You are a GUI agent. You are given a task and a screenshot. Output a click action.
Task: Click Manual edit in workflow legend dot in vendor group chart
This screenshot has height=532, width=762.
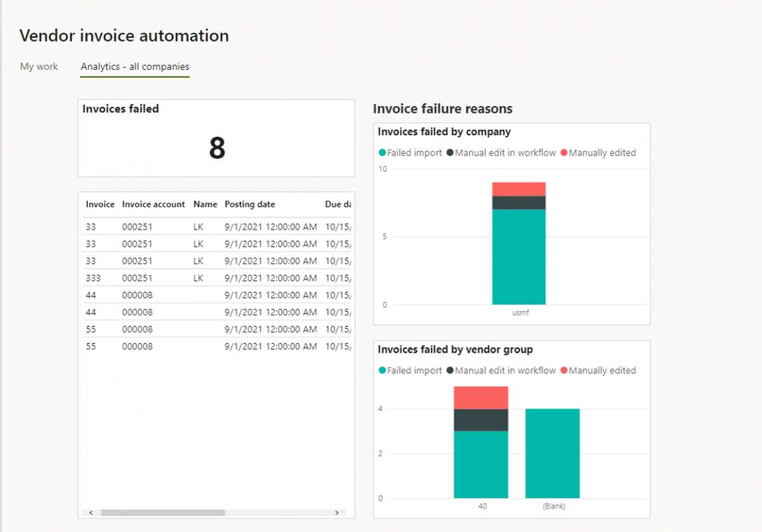(x=450, y=371)
